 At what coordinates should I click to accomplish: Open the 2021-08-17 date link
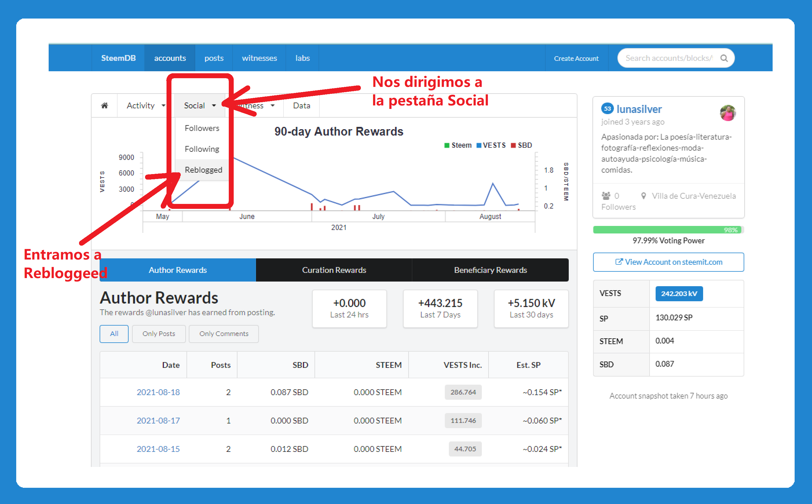tap(158, 421)
